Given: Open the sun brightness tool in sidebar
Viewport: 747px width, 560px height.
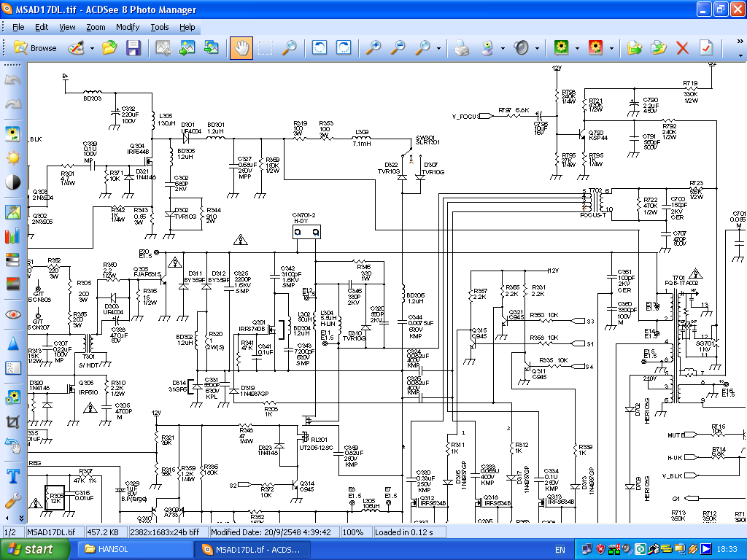Looking at the screenshot, I should point(13,158).
